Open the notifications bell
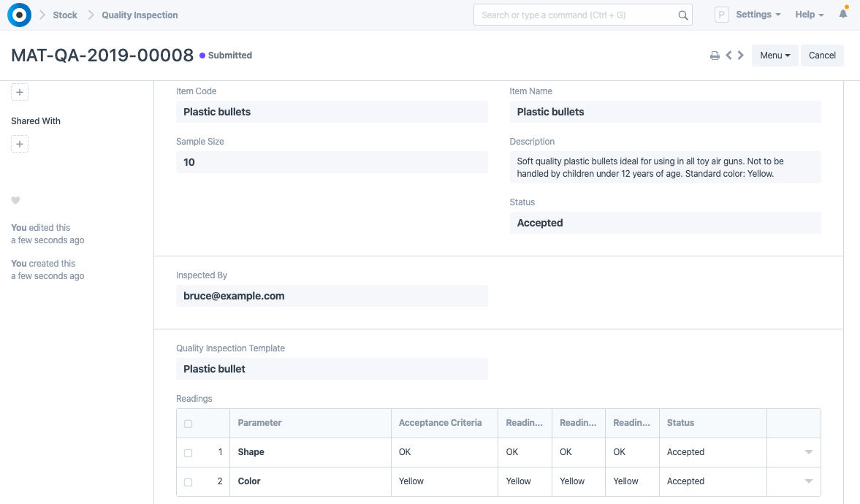This screenshot has width=860, height=504. (x=843, y=15)
